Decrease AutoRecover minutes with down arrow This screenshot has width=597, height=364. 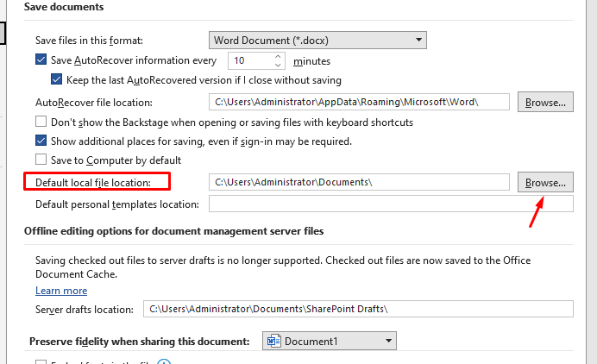tap(278, 65)
